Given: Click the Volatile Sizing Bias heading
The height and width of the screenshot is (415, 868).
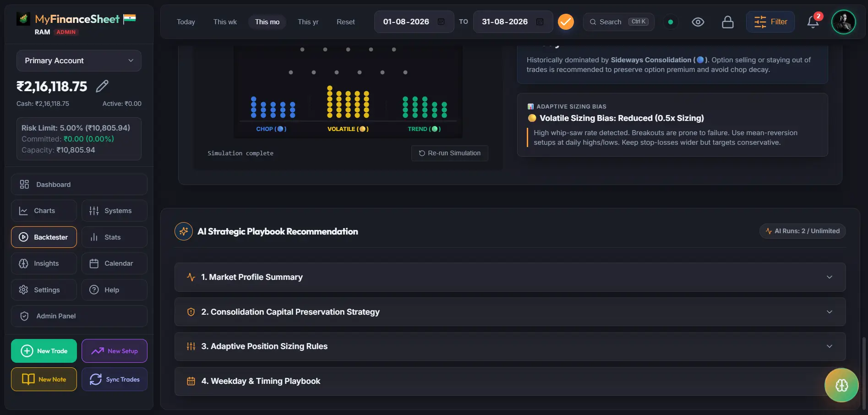Looking at the screenshot, I should (622, 118).
